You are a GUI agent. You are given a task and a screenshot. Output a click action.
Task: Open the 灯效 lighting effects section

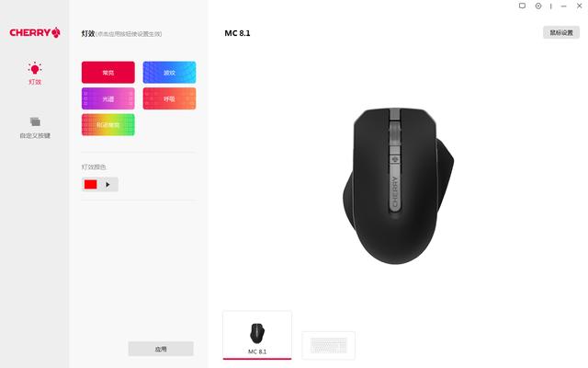tap(35, 74)
